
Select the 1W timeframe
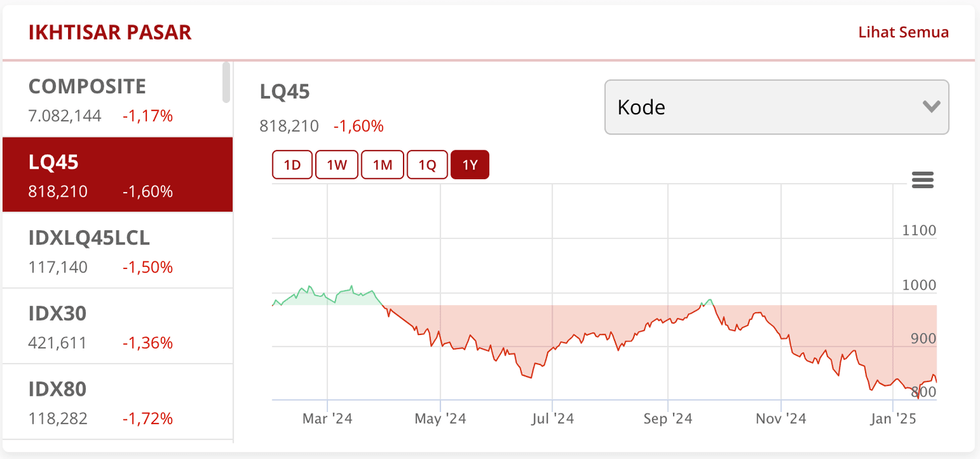pyautogui.click(x=337, y=164)
